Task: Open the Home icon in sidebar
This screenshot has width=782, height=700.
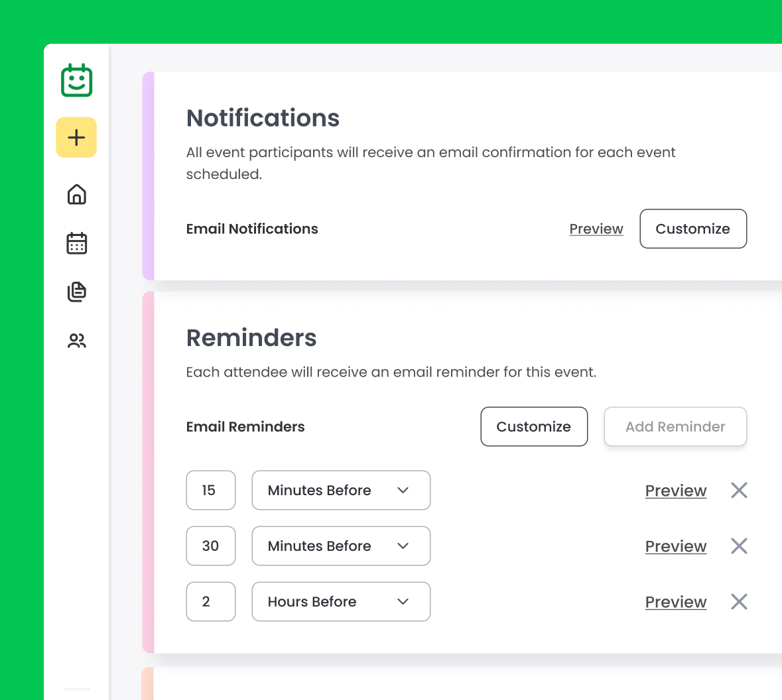Action: click(x=77, y=194)
